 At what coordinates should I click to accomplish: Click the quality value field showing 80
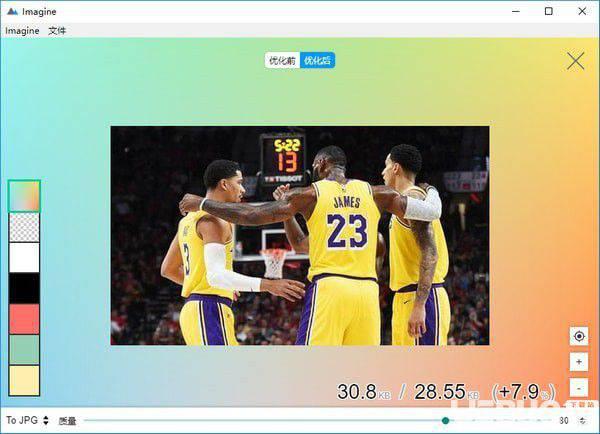tap(564, 421)
